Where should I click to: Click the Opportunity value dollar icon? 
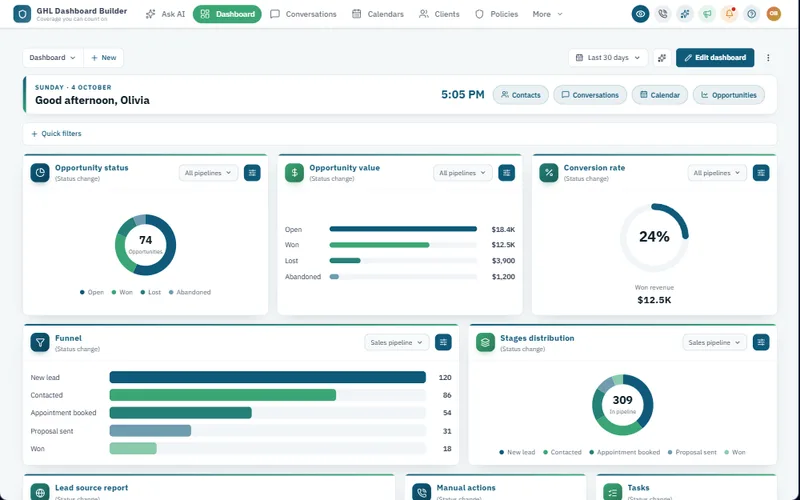294,172
